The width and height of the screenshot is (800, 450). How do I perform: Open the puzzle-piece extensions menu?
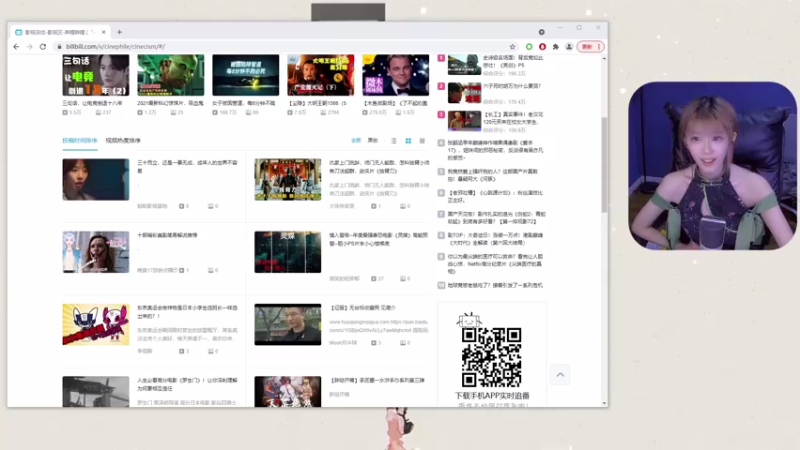tap(556, 46)
